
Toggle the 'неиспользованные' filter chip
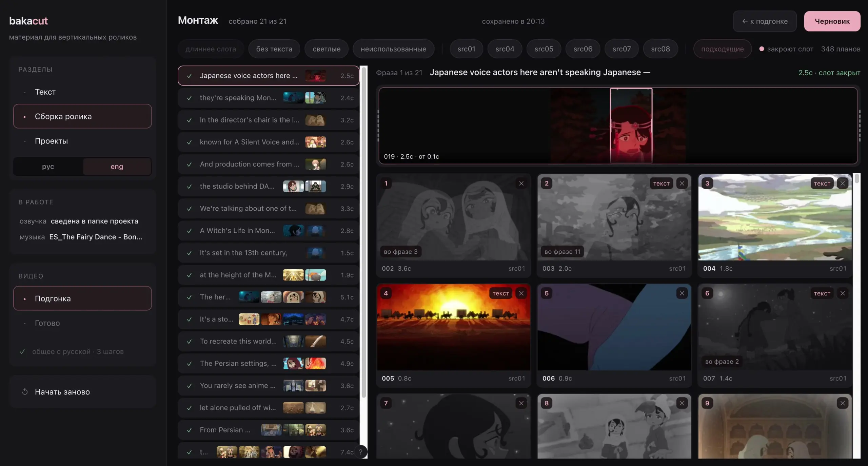click(x=393, y=49)
